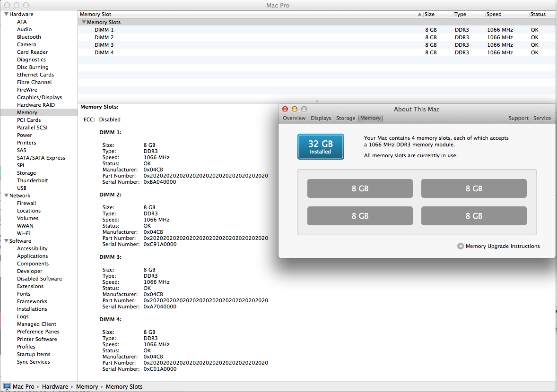Click Memory Slots in the bottom path bar
Viewport: 557px width, 392px height.
(x=124, y=387)
